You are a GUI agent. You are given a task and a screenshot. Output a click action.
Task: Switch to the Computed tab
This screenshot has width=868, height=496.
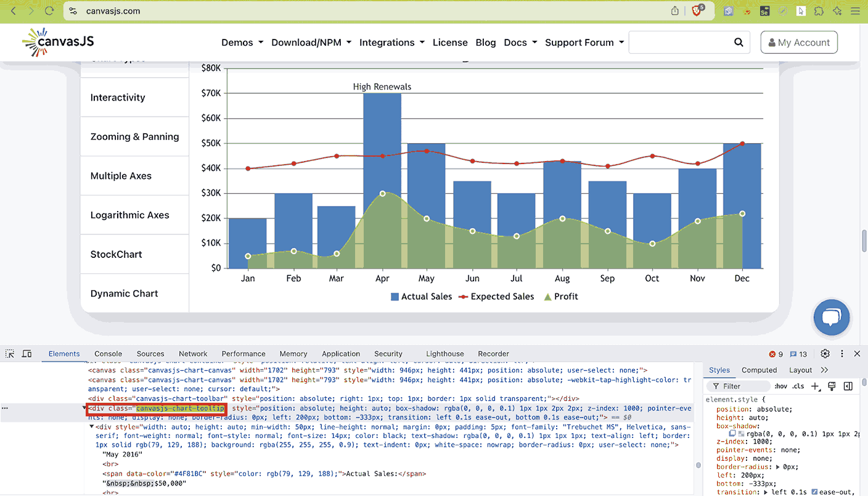click(x=759, y=370)
